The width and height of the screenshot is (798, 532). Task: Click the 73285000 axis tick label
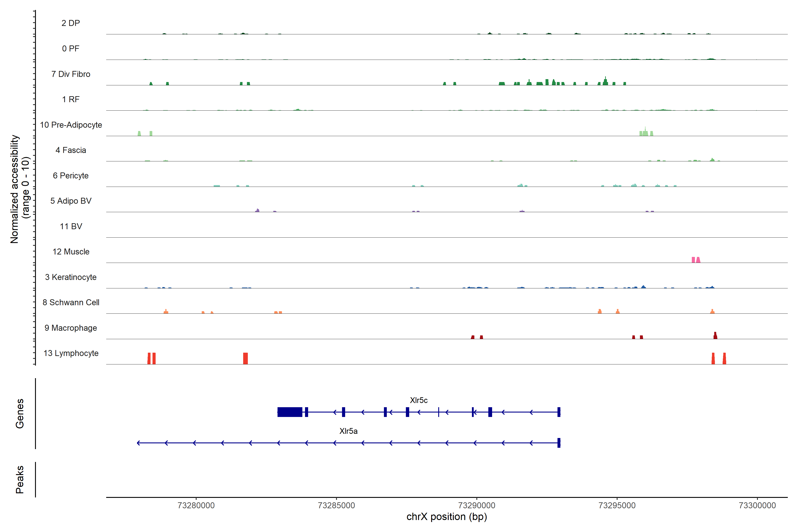pos(336,505)
